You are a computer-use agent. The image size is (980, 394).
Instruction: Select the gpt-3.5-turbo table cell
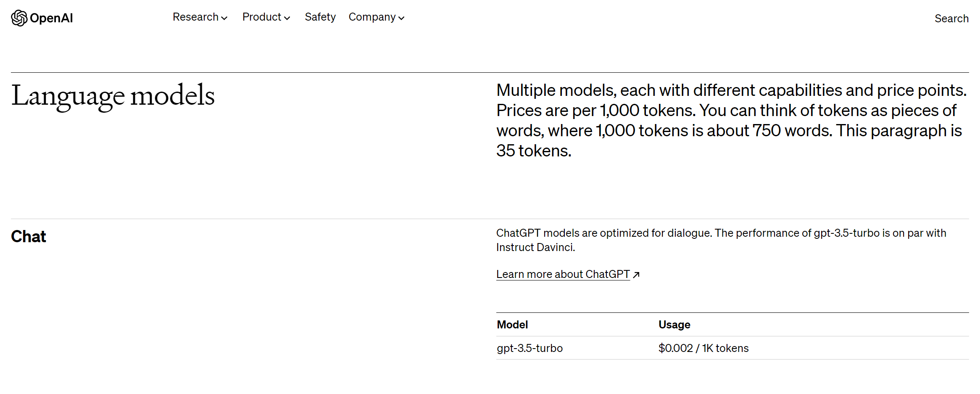click(x=530, y=348)
